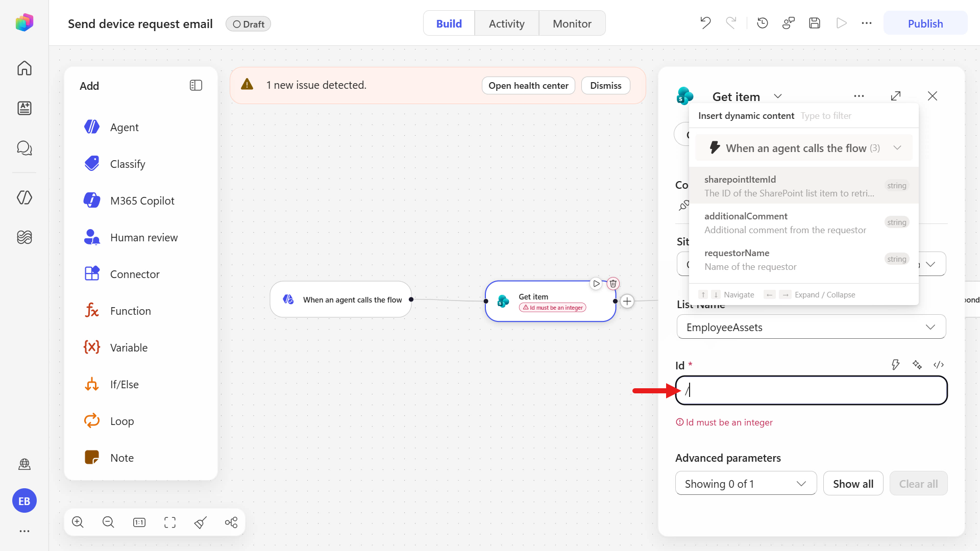Switch to the Monitor tab
Image resolution: width=980 pixels, height=551 pixels.
(572, 23)
